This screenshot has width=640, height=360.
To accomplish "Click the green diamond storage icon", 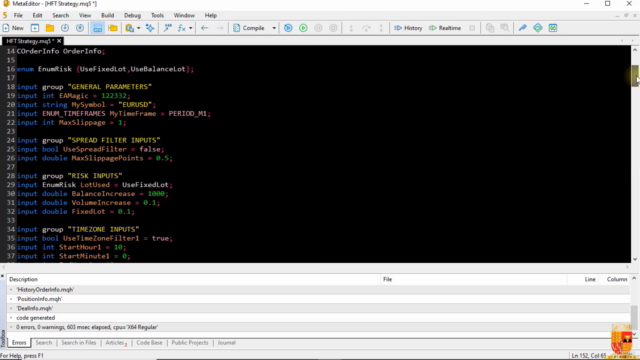I will tap(538, 28).
